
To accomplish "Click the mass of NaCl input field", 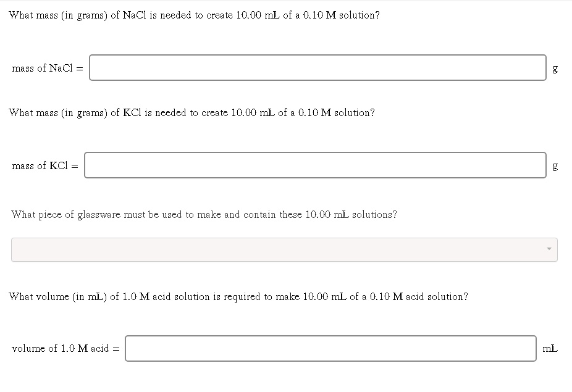I will coord(318,68).
